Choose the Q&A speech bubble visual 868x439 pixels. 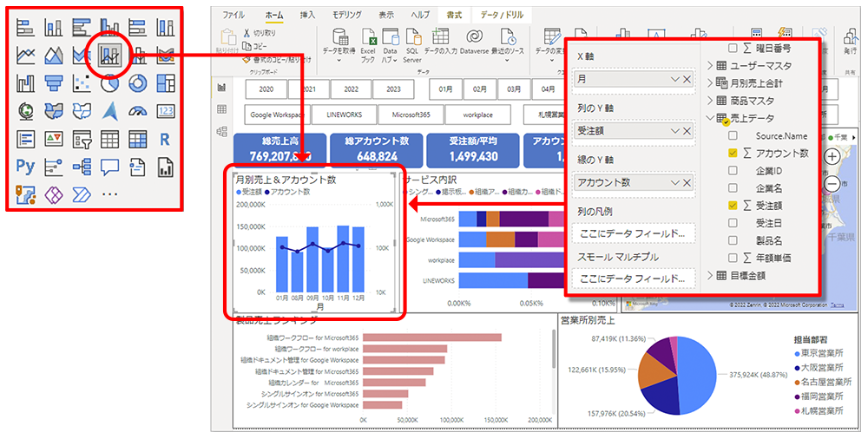click(109, 167)
